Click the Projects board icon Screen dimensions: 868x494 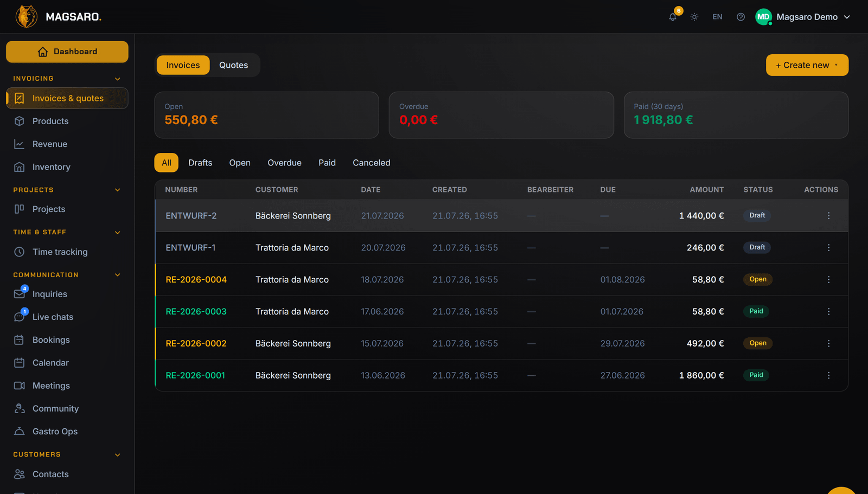[x=20, y=209]
